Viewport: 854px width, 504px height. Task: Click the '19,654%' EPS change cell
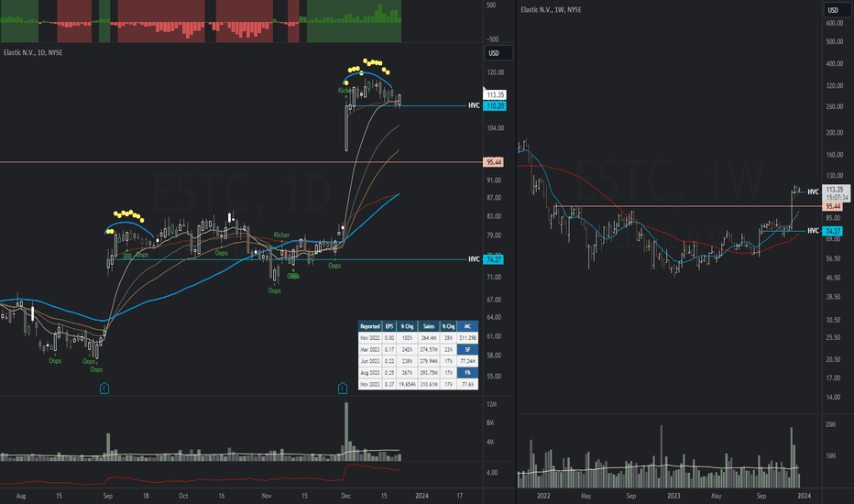408,384
